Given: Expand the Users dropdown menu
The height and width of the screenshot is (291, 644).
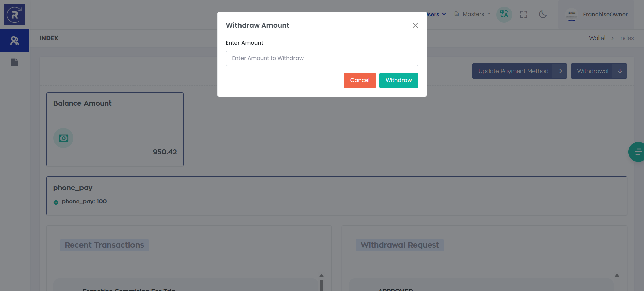Looking at the screenshot, I should (x=436, y=14).
